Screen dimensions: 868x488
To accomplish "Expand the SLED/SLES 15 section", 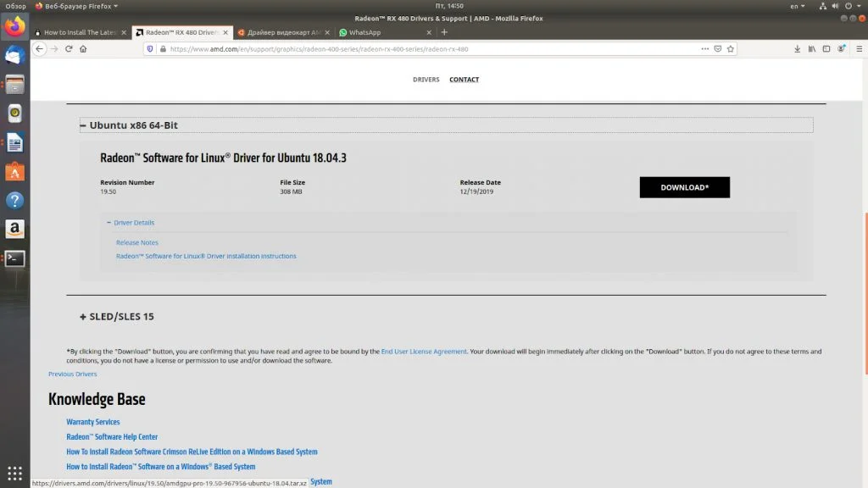I will pos(83,317).
